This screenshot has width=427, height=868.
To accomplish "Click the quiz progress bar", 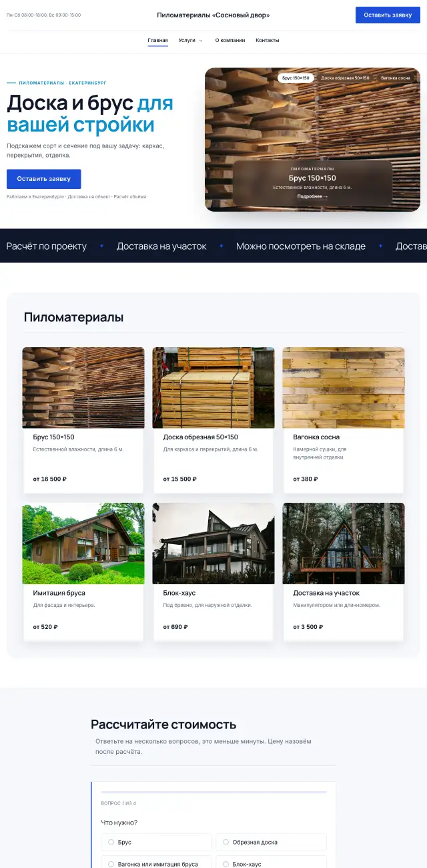I will [x=213, y=792].
